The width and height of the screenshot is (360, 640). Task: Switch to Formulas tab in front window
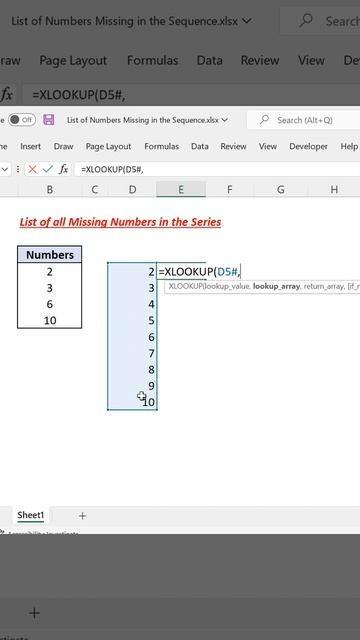tap(162, 146)
